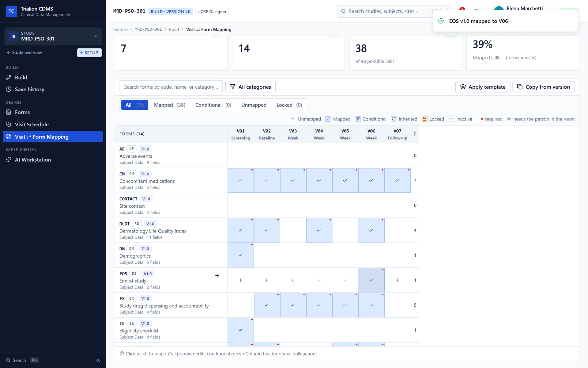Select the Conditional (0) filter tab

(213, 105)
